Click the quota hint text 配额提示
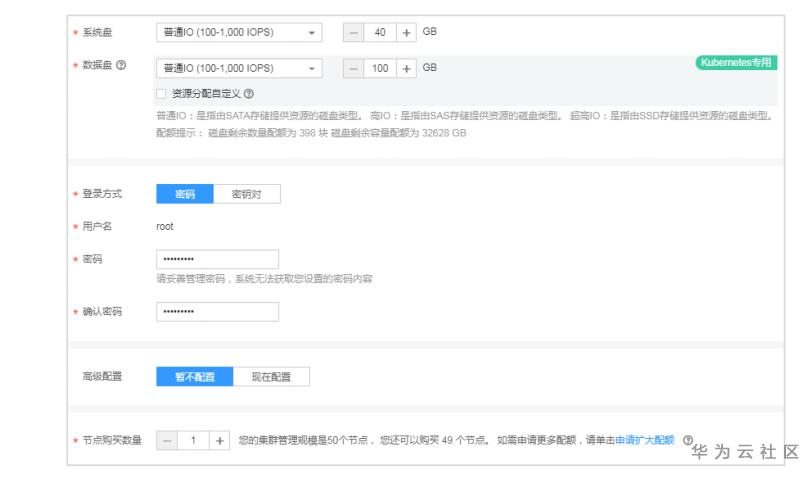The height and width of the screenshot is (477, 812). (x=311, y=133)
